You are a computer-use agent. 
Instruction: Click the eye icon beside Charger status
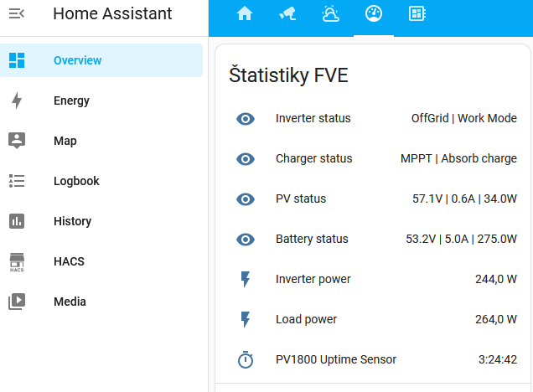[x=246, y=159]
